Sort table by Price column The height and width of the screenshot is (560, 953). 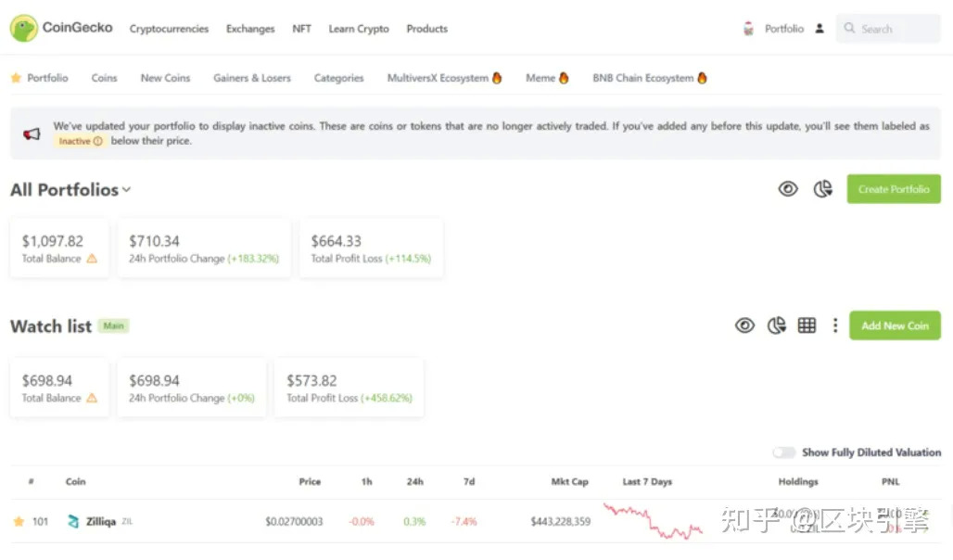click(x=310, y=481)
